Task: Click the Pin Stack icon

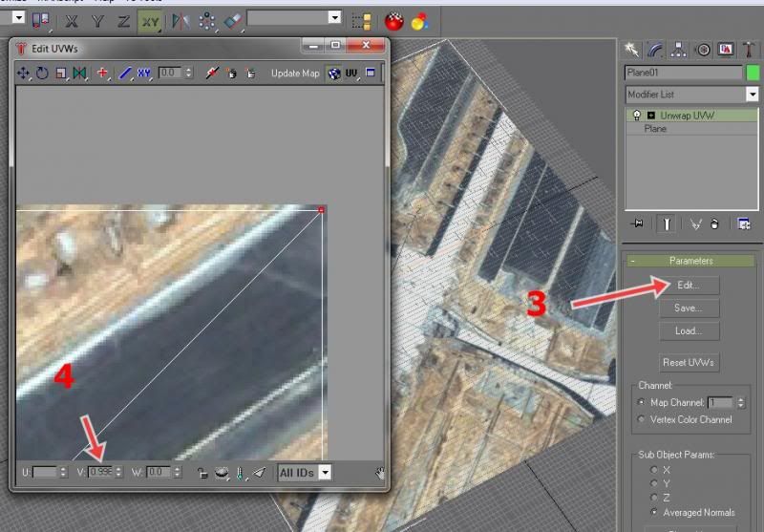Action: 637,223
